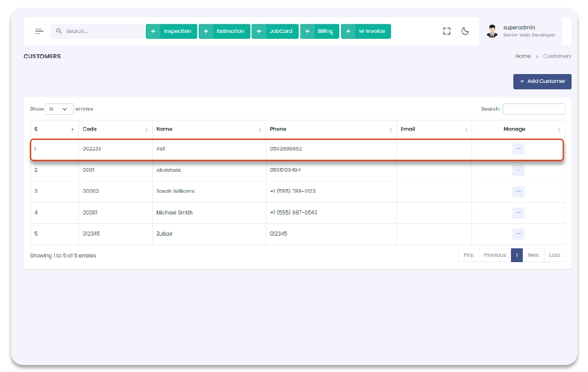Go to Home breadcrumb link
This screenshot has height=372, width=588.
[x=523, y=56]
